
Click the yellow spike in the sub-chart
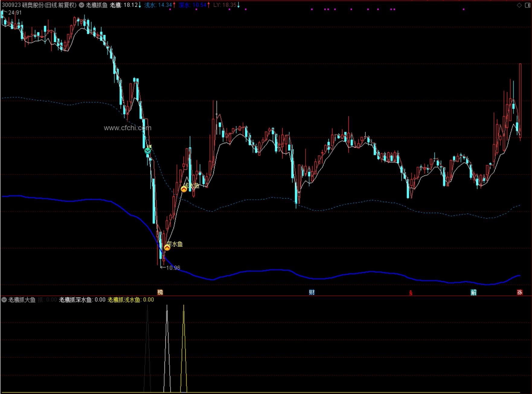pos(184,348)
